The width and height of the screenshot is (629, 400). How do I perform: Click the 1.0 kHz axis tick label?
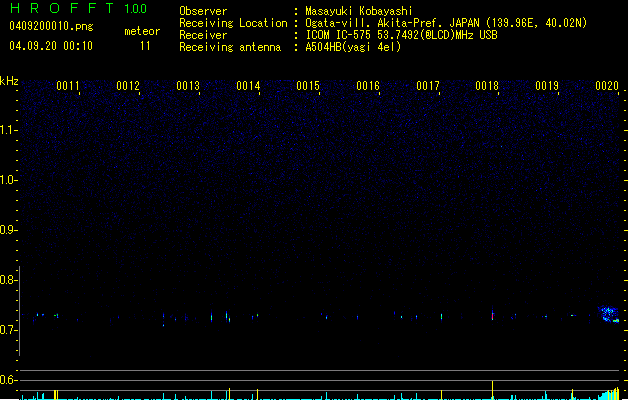tap(7, 180)
